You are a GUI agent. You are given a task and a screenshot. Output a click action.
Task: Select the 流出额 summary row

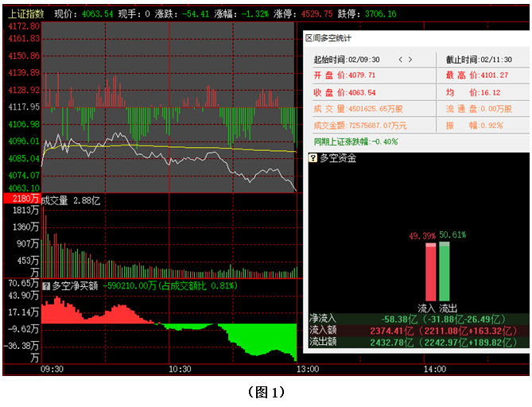click(417, 342)
